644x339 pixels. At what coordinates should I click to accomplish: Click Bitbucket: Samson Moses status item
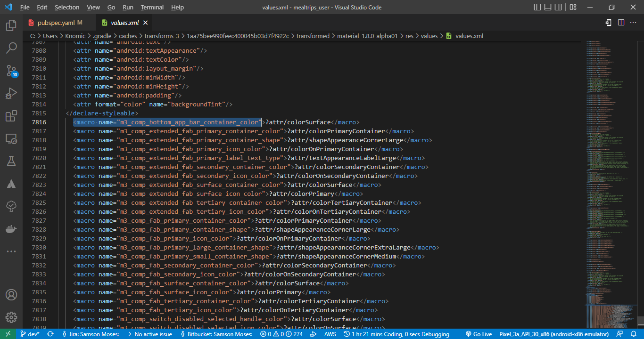[x=217, y=334]
